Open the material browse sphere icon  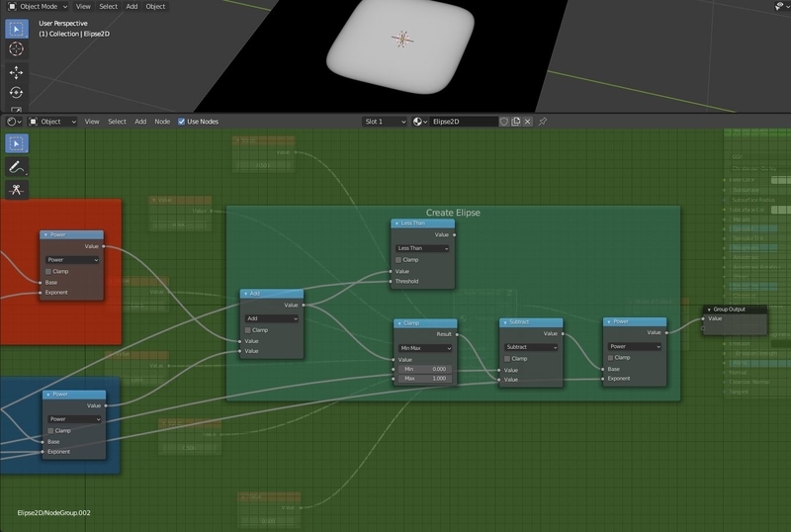tap(420, 122)
